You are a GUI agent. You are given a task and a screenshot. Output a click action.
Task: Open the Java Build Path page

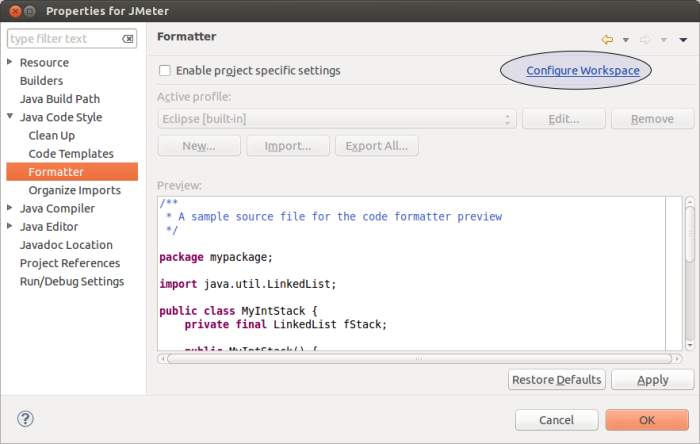tap(60, 99)
